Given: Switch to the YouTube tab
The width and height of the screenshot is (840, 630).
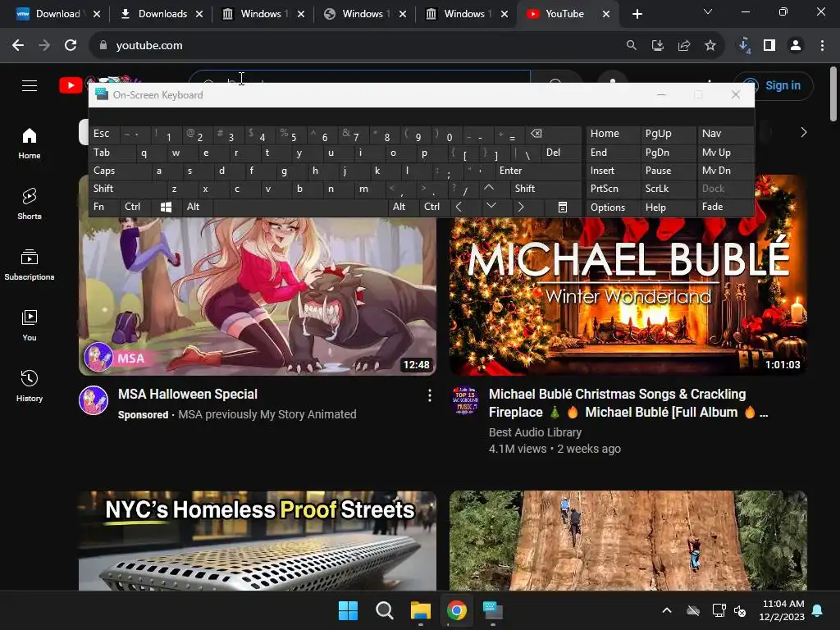Looking at the screenshot, I should pyautogui.click(x=566, y=14).
